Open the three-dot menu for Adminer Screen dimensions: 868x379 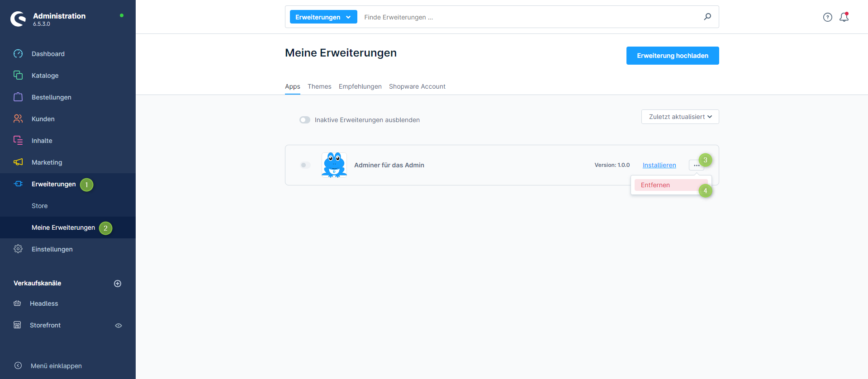coord(696,166)
